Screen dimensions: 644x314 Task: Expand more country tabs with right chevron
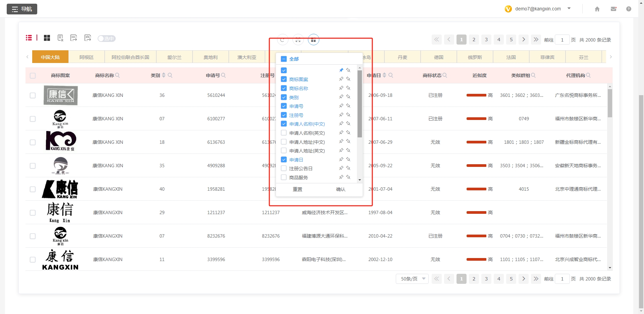[x=611, y=57]
